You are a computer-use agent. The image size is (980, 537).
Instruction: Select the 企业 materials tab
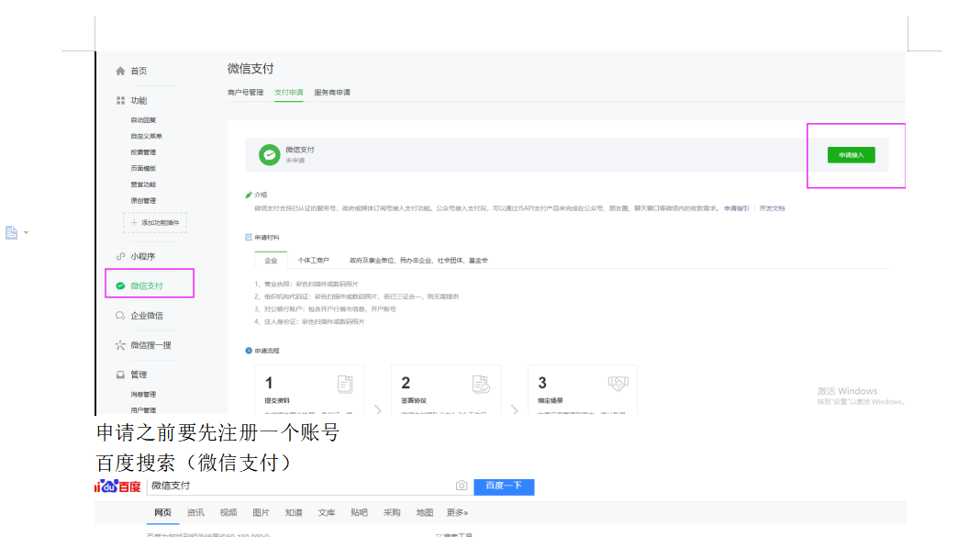271,260
